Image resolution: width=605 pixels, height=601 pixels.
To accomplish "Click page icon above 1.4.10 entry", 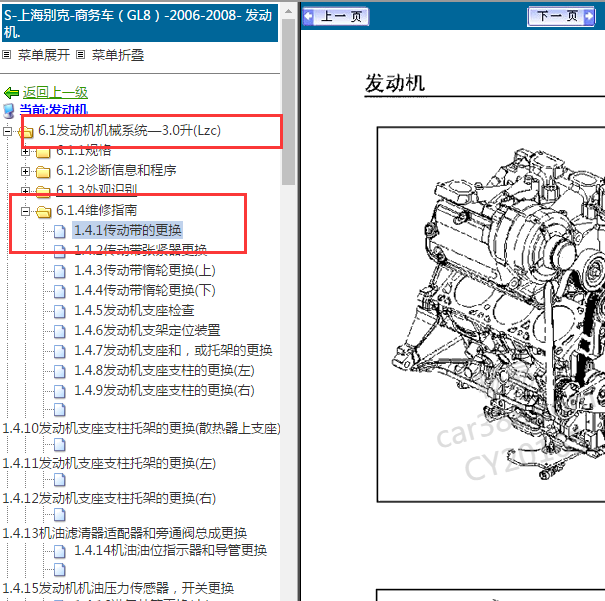I will point(59,410).
